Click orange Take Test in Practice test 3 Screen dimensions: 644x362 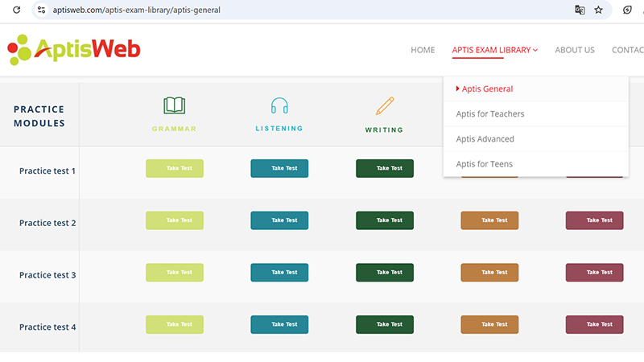coord(489,273)
